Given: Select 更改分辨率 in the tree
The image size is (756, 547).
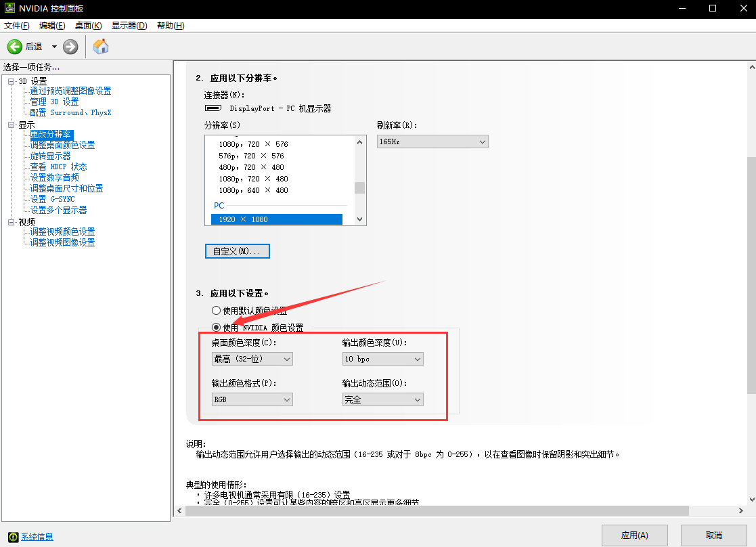Looking at the screenshot, I should pos(51,134).
